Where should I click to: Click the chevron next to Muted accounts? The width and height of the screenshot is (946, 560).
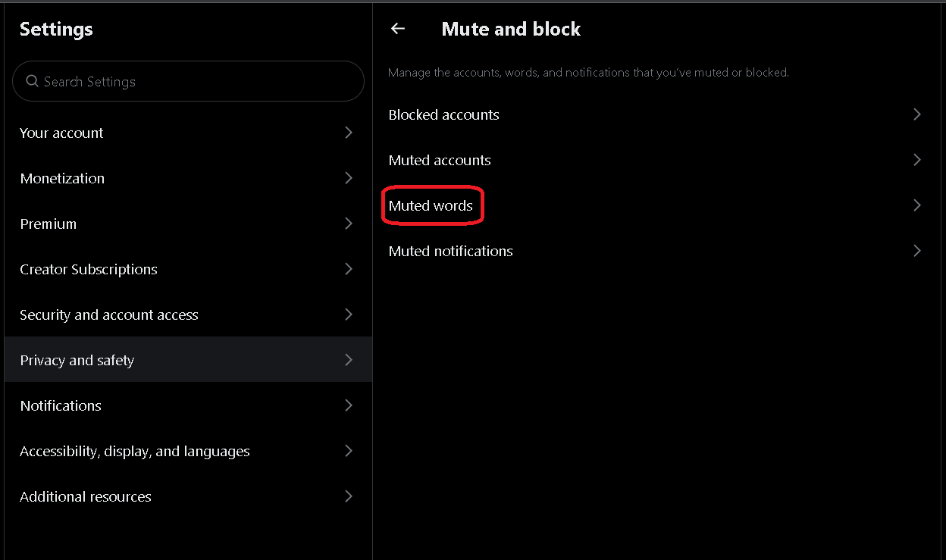point(917,159)
